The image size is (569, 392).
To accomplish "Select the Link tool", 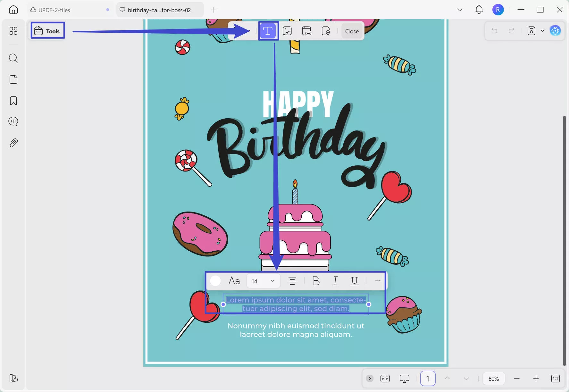I will point(306,31).
